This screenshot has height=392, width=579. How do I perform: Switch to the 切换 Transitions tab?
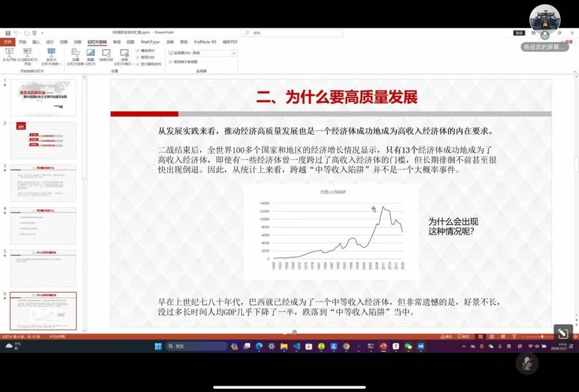64,42
